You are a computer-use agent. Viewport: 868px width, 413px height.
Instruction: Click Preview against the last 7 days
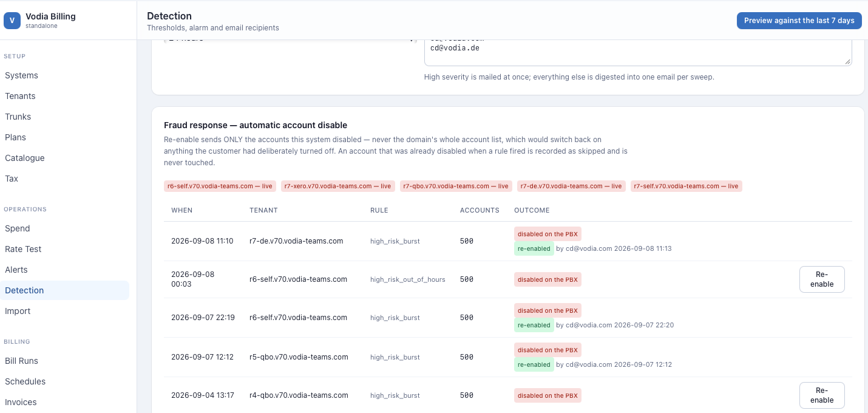799,21
